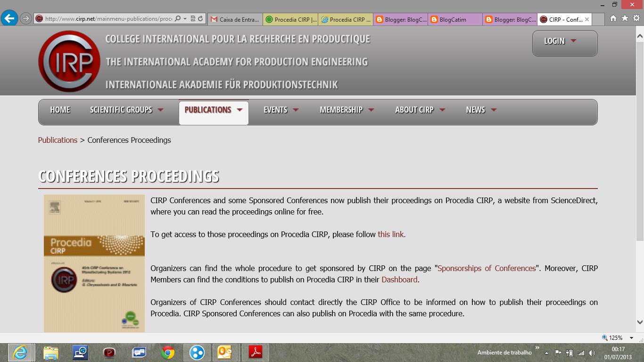This screenshot has height=362, width=644.
Task: Switch to the Caixa de Entra... Gmail tab
Action: pyautogui.click(x=235, y=19)
